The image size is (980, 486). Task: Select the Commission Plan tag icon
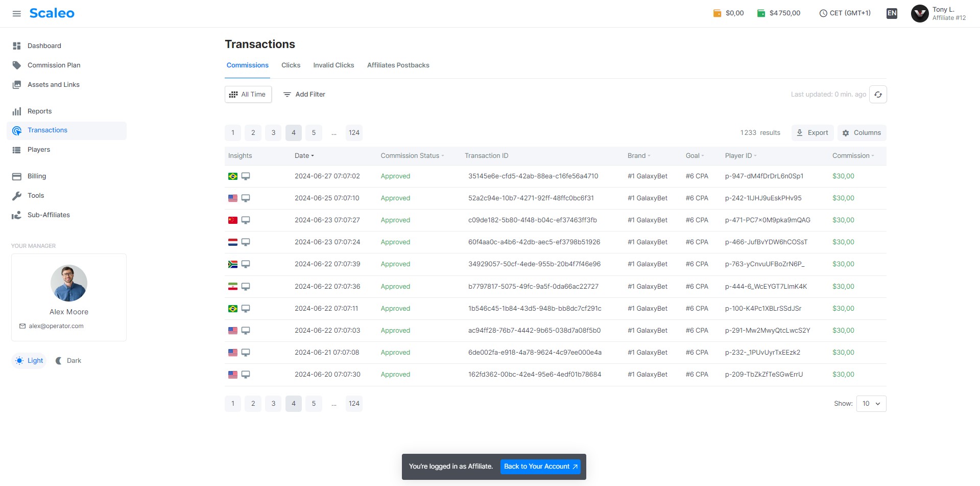17,65
